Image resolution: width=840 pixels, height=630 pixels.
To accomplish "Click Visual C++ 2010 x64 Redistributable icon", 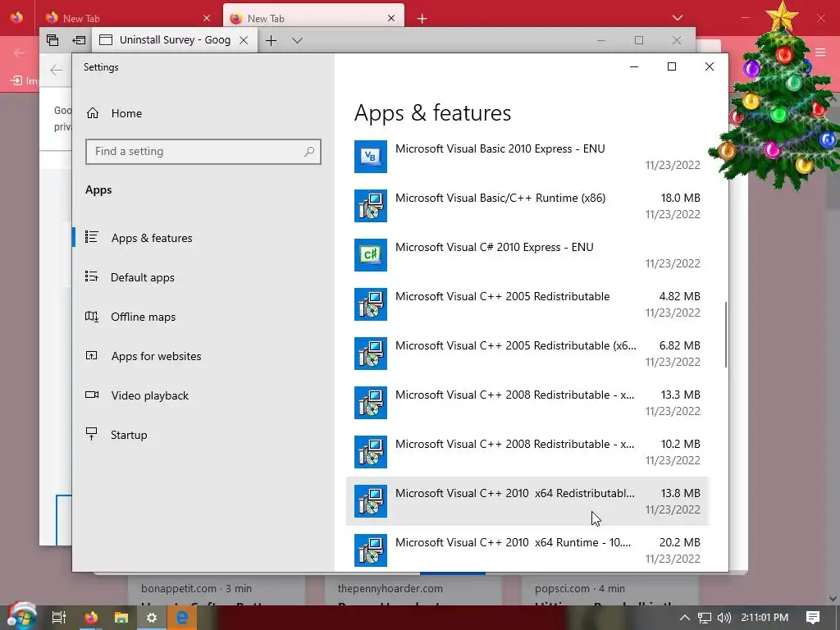I will click(x=371, y=501).
